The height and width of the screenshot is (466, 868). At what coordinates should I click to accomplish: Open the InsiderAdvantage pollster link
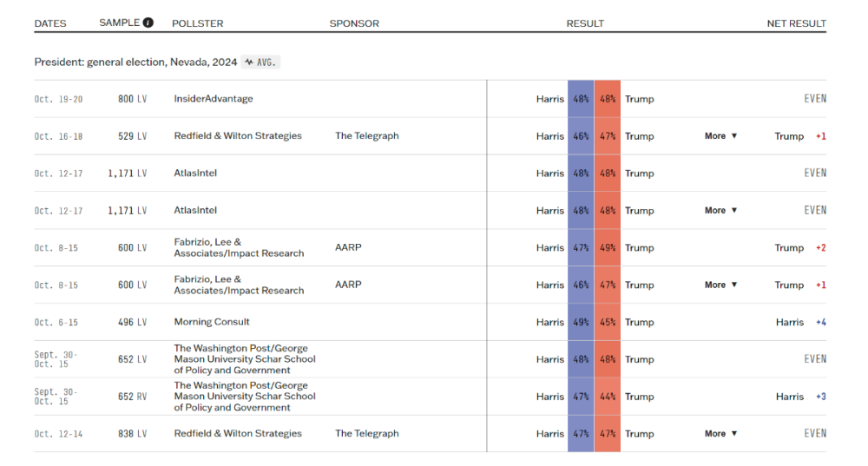click(214, 99)
